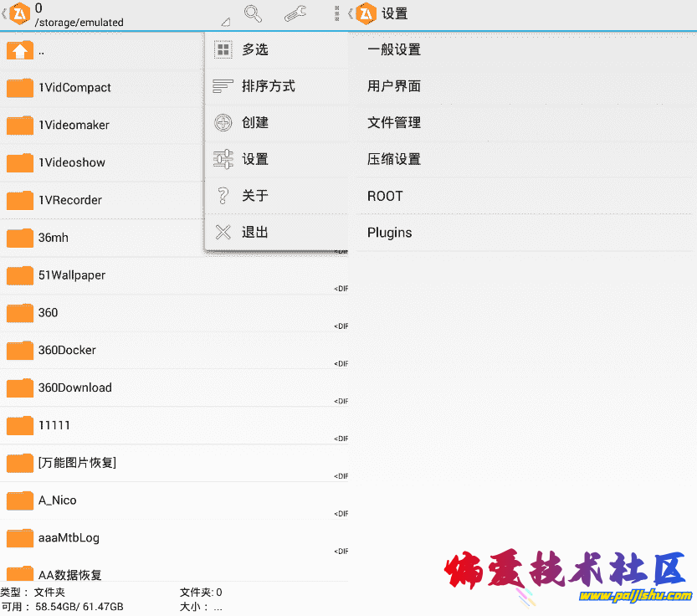Open the search magnifier in the top bar

pyautogui.click(x=253, y=13)
